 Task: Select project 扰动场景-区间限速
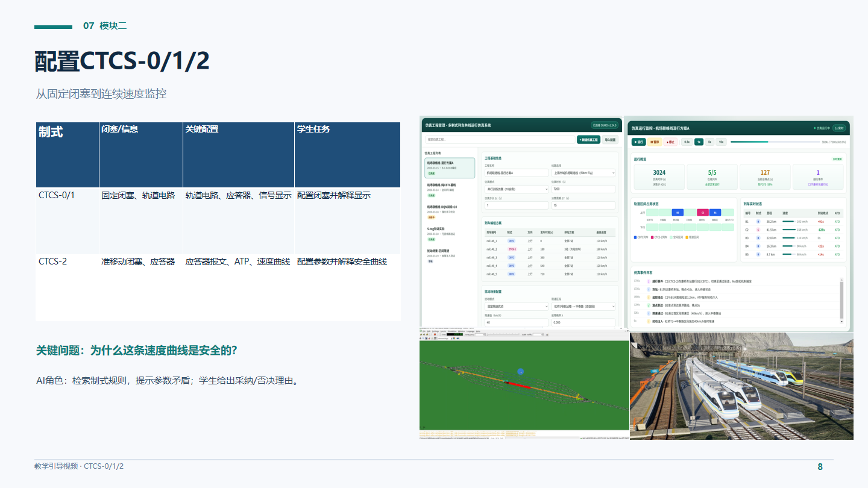point(449,255)
